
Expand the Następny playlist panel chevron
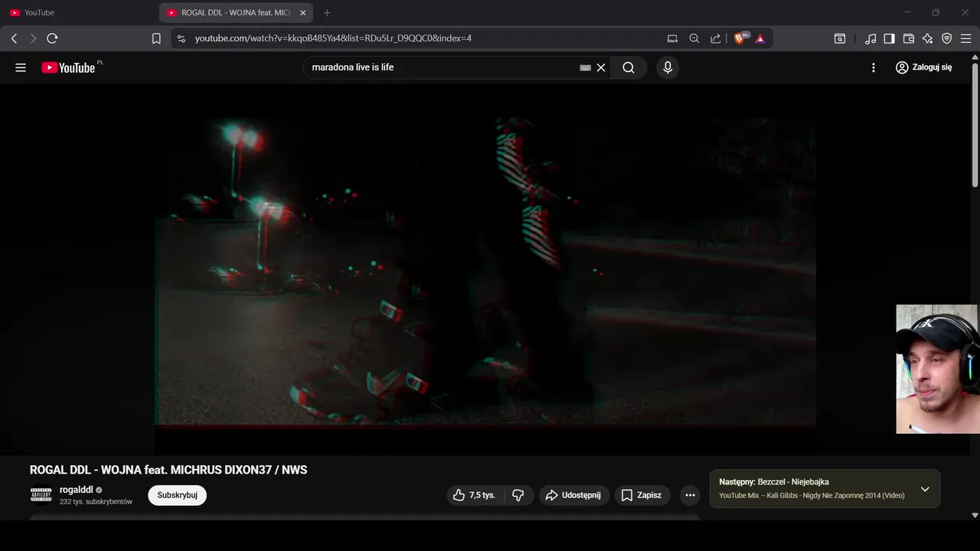pyautogui.click(x=925, y=489)
